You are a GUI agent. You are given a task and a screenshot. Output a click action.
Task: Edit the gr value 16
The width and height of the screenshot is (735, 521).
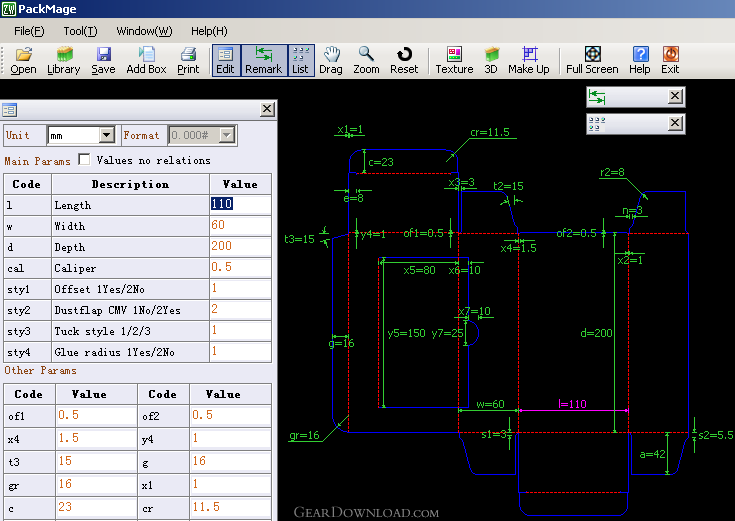(96, 485)
